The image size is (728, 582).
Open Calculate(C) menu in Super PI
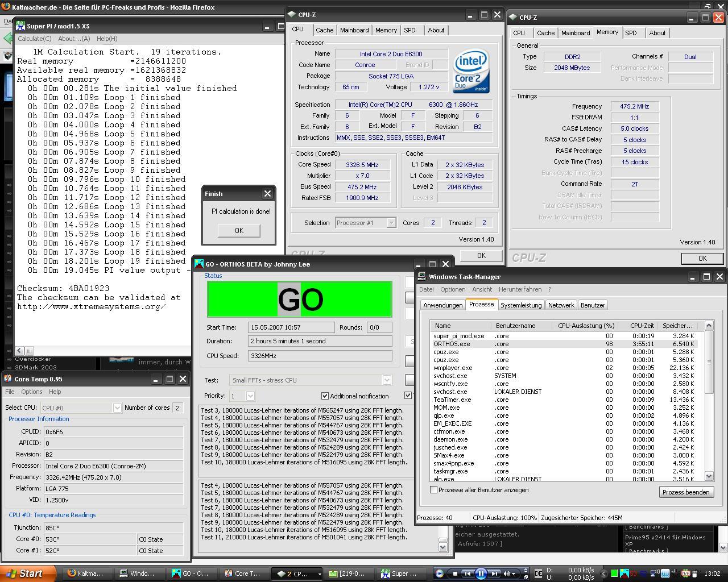point(34,39)
